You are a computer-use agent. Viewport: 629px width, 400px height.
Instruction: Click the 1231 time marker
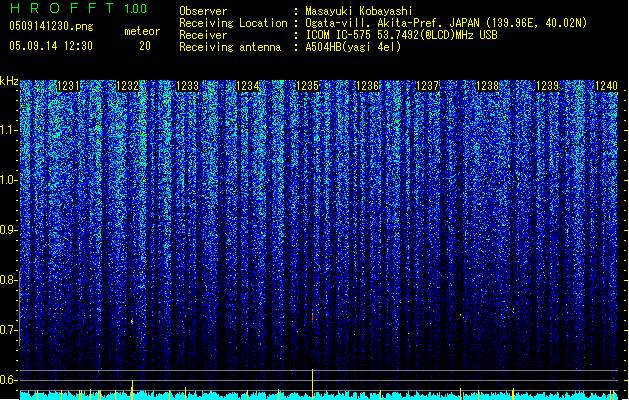pyautogui.click(x=68, y=86)
